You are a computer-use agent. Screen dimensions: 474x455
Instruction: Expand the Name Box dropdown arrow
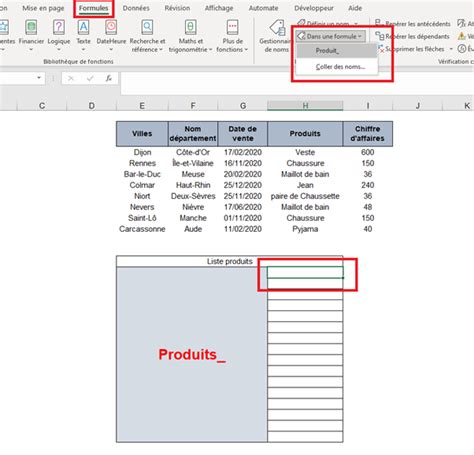tap(39, 78)
